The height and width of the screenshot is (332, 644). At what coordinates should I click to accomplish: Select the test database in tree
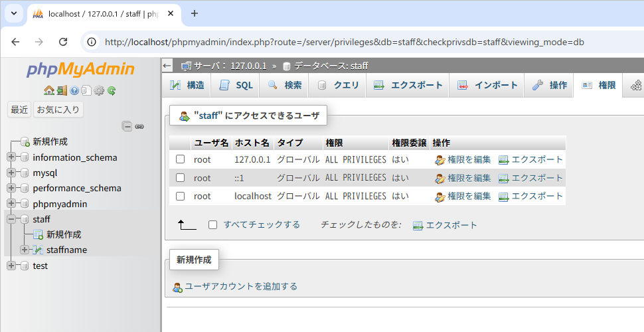pyautogui.click(x=40, y=266)
